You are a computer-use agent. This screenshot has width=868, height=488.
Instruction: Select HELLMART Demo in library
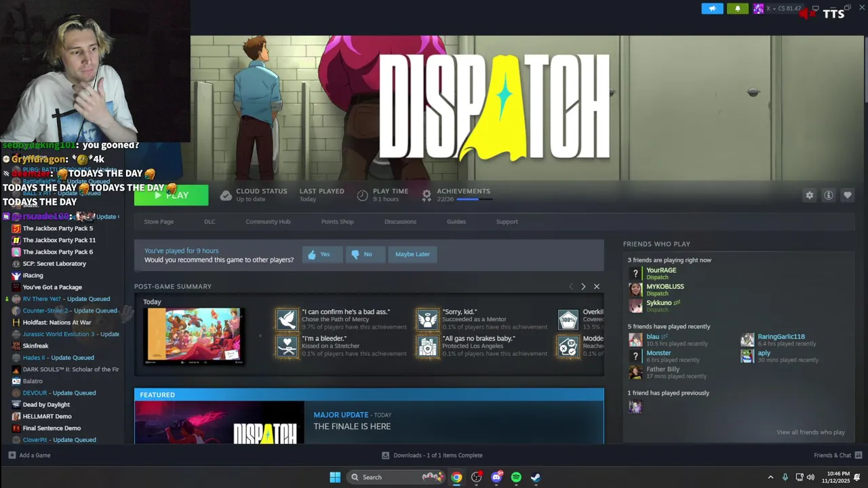[x=47, y=416]
